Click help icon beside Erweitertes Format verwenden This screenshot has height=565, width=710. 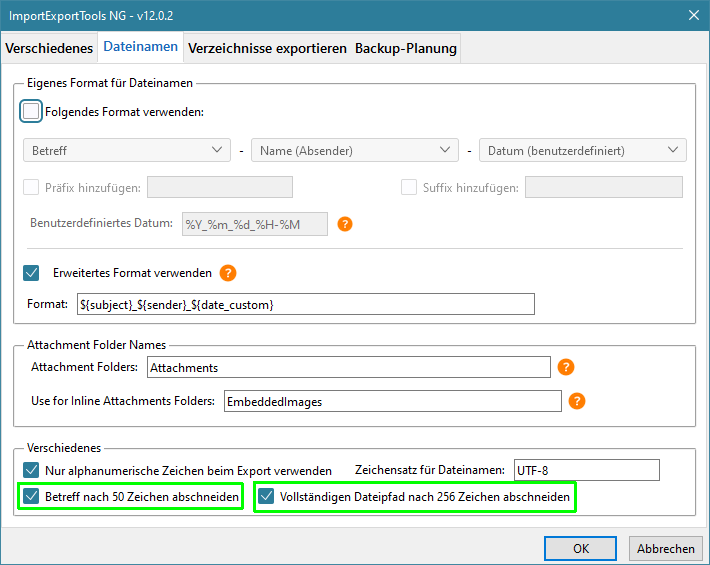coord(228,272)
